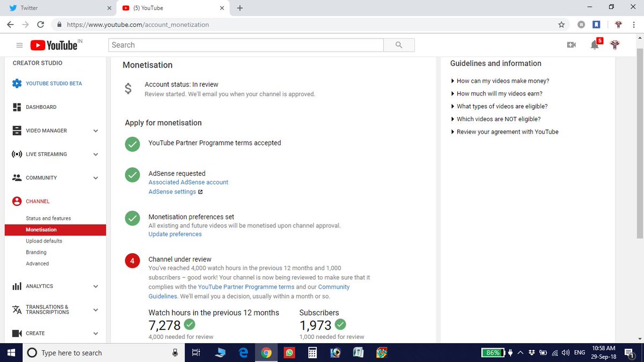Open the YouTube hamburger guide menu
The image size is (644, 362).
tap(19, 46)
